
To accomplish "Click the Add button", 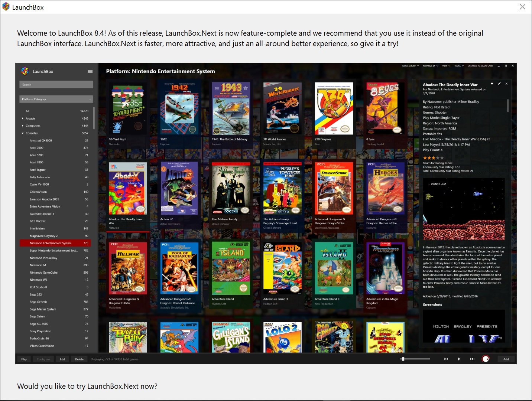I will coord(506,359).
